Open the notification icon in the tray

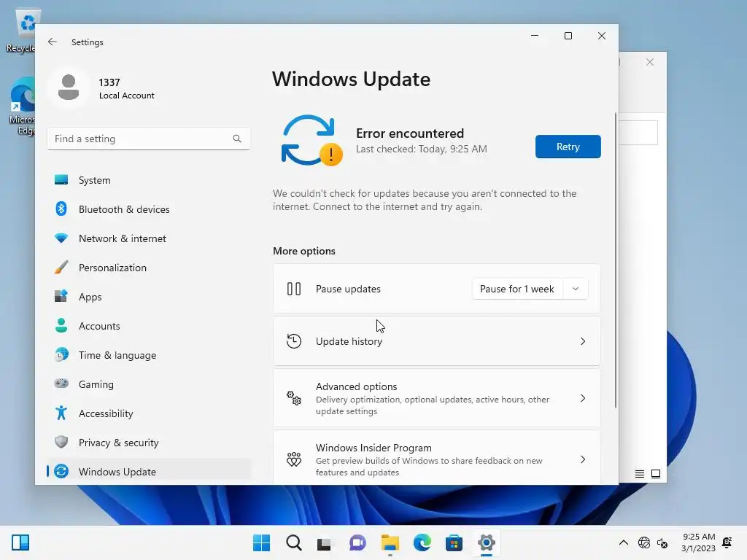[727, 542]
